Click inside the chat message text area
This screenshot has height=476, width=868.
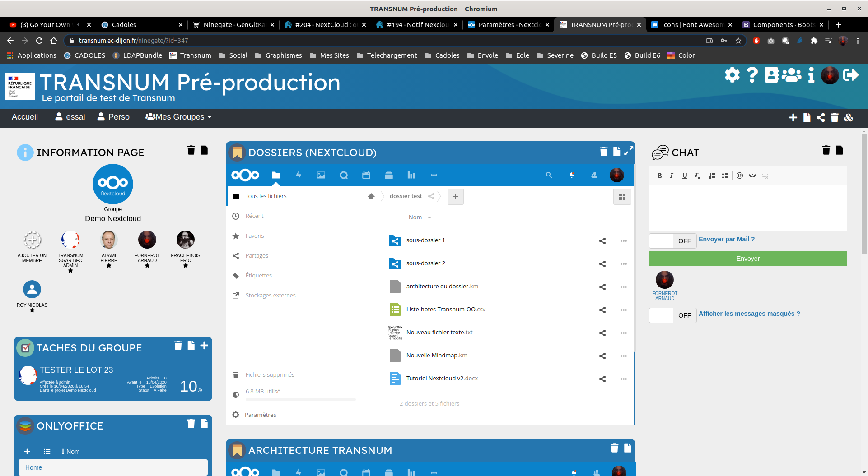pyautogui.click(x=747, y=208)
